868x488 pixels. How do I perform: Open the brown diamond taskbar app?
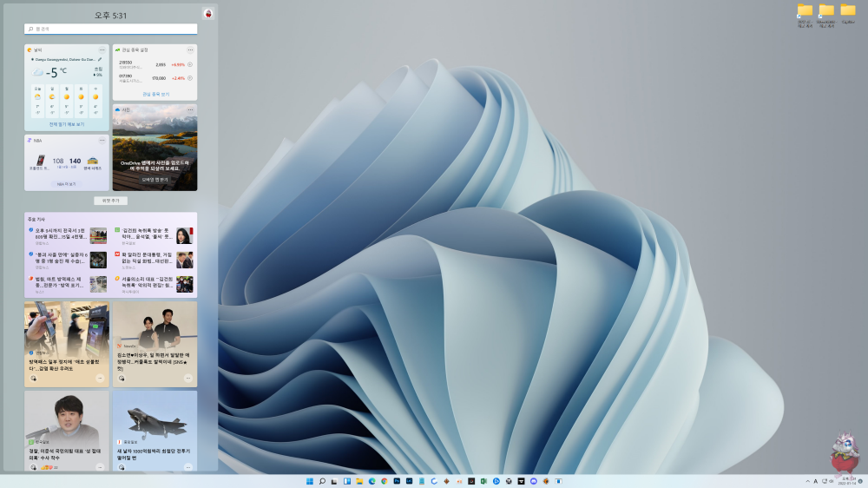click(x=446, y=481)
